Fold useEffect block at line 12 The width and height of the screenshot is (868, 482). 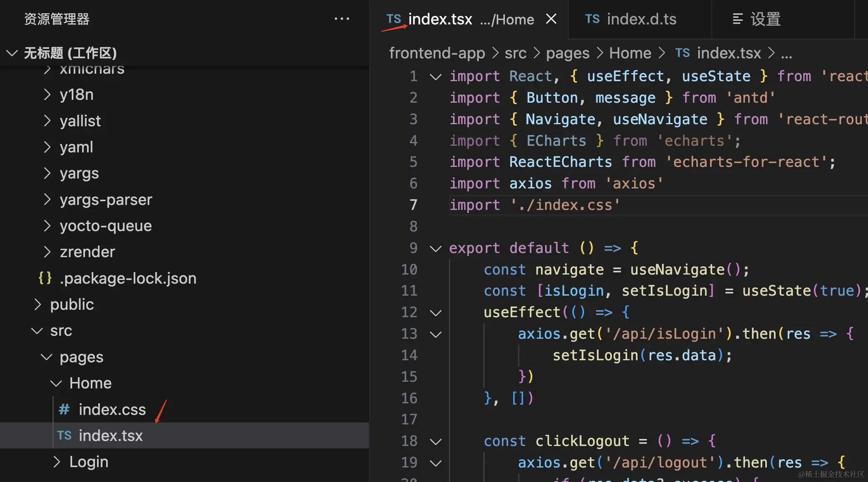pos(435,313)
